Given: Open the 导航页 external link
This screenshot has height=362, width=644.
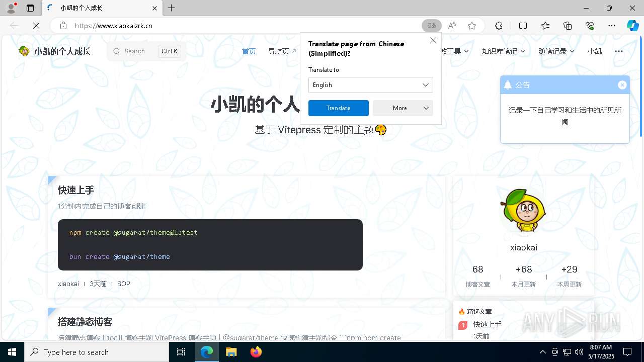Looking at the screenshot, I should tap(282, 51).
